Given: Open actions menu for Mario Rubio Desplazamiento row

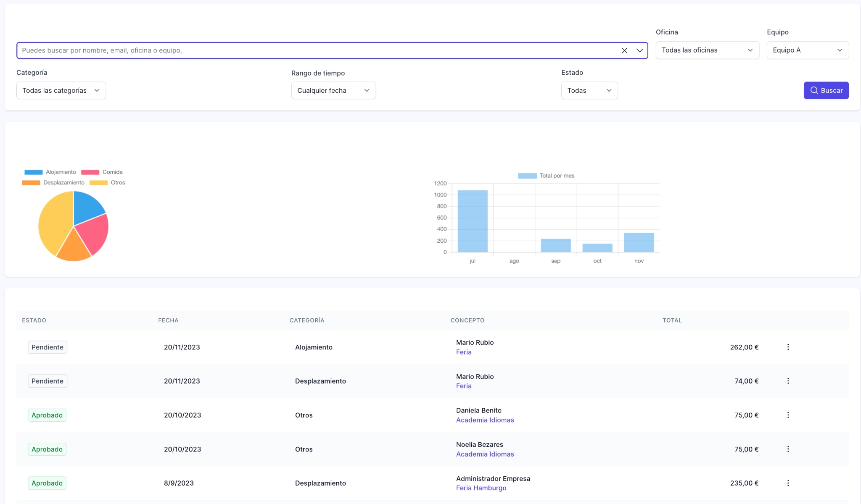Looking at the screenshot, I should click(x=788, y=381).
